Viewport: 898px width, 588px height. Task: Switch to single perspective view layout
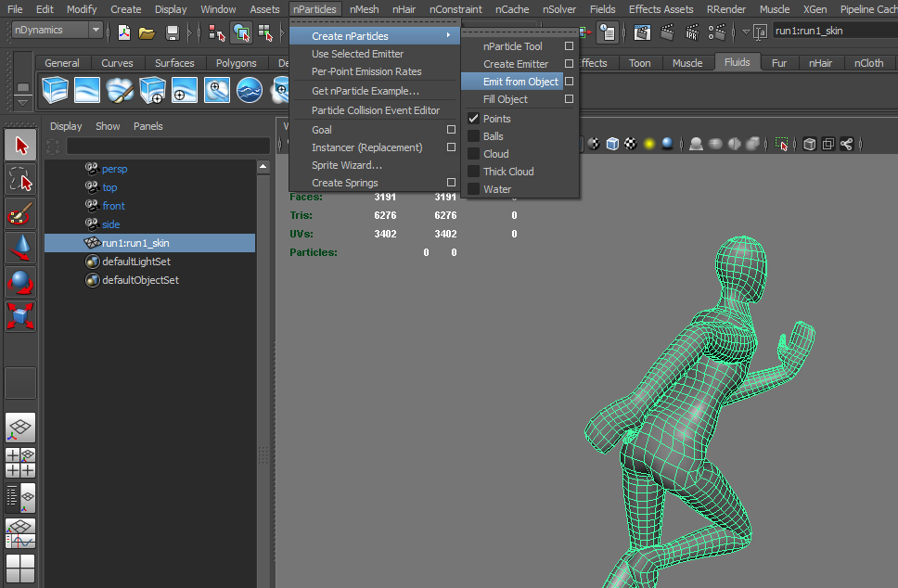20,428
